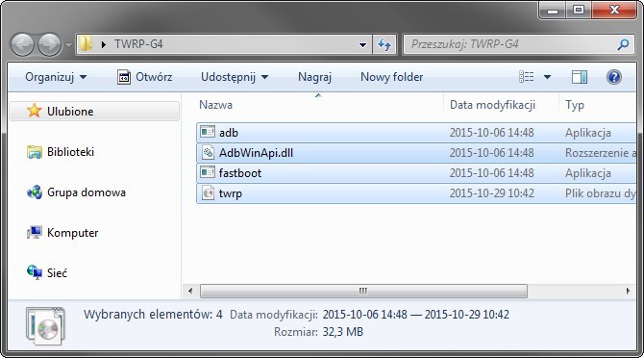Click the scroll left arrow
This screenshot has height=358, width=644.
click(190, 291)
